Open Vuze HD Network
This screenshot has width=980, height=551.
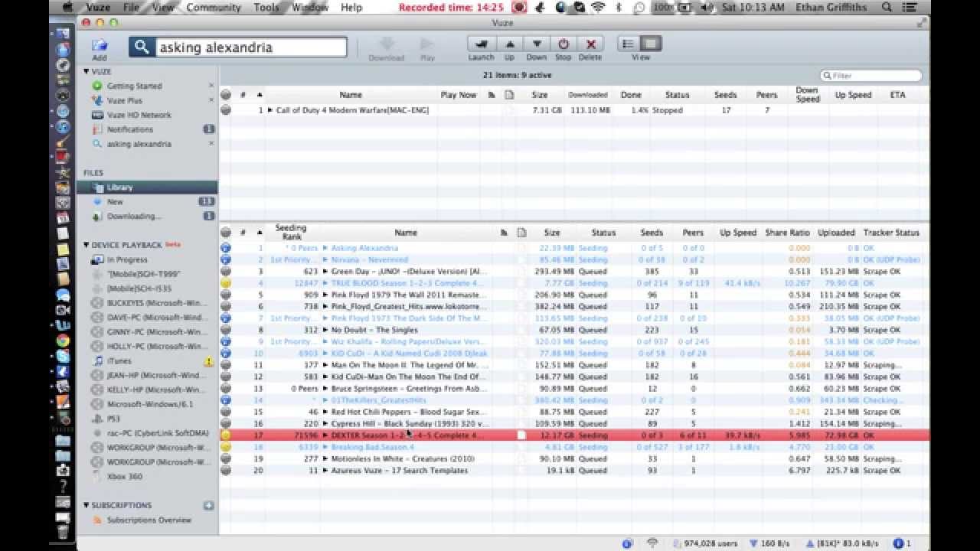click(139, 115)
